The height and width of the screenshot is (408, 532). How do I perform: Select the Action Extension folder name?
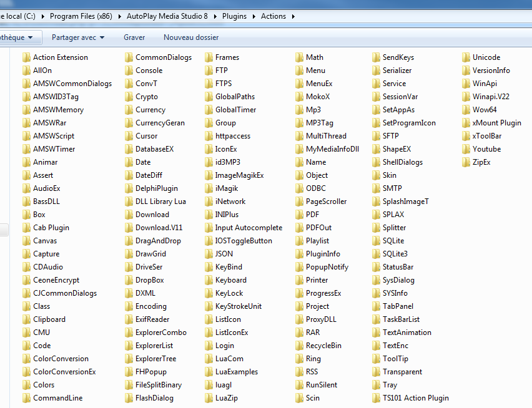[x=61, y=57]
